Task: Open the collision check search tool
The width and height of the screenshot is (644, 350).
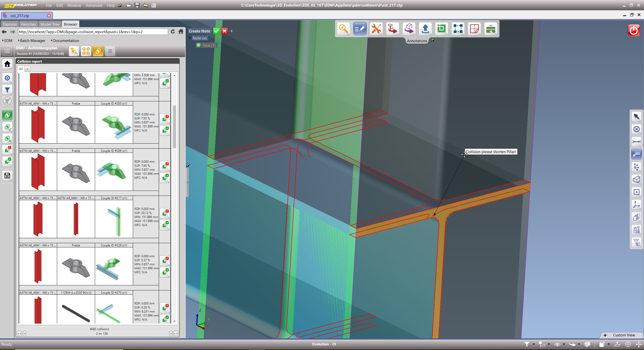Action: [344, 29]
